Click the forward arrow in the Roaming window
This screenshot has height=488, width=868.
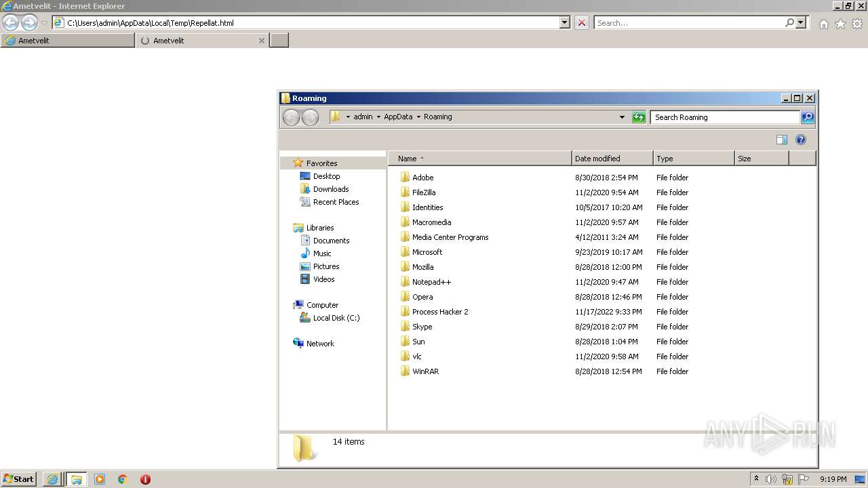(310, 117)
